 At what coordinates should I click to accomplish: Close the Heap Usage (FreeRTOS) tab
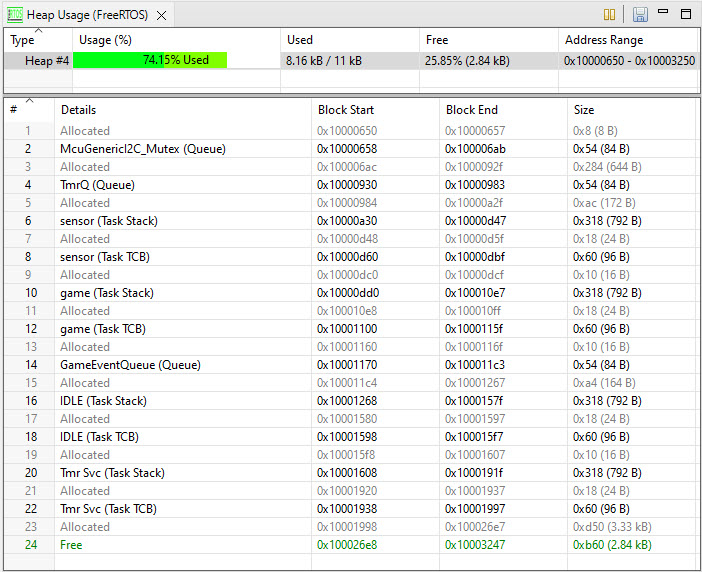coord(160,15)
